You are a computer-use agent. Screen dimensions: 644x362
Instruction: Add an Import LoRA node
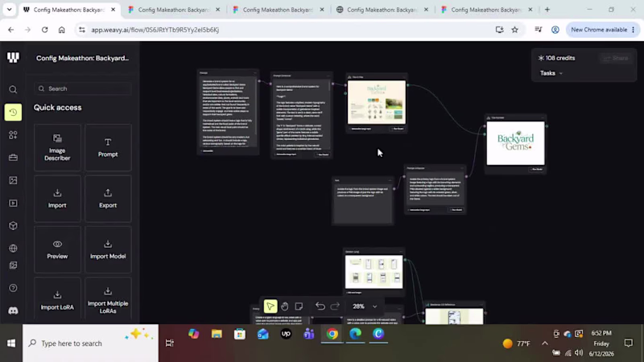pos(57,300)
